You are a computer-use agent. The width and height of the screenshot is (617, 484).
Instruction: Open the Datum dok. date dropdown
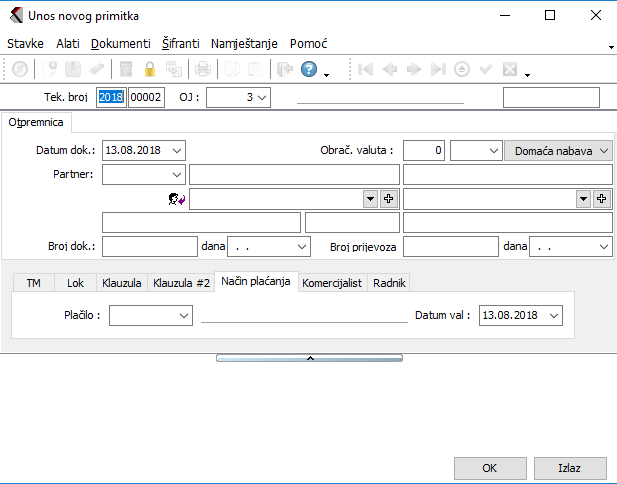click(177, 150)
